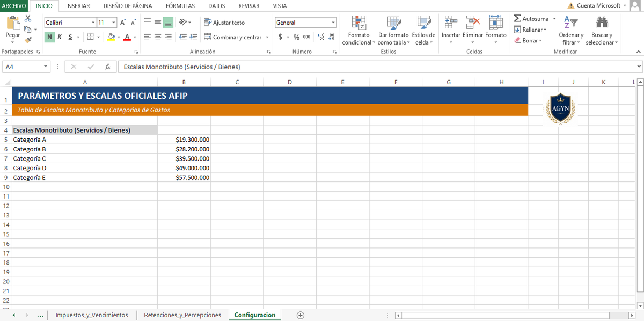Decrease font size with the small A icon

click(133, 23)
